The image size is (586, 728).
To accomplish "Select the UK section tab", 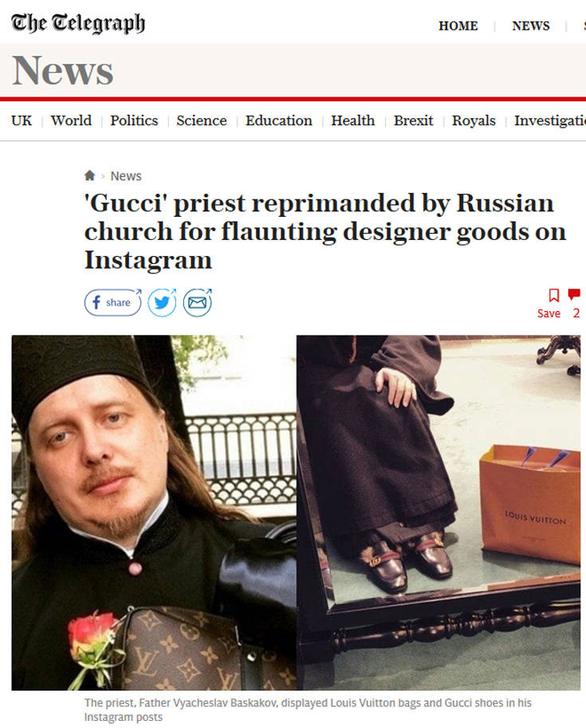I will [x=22, y=120].
